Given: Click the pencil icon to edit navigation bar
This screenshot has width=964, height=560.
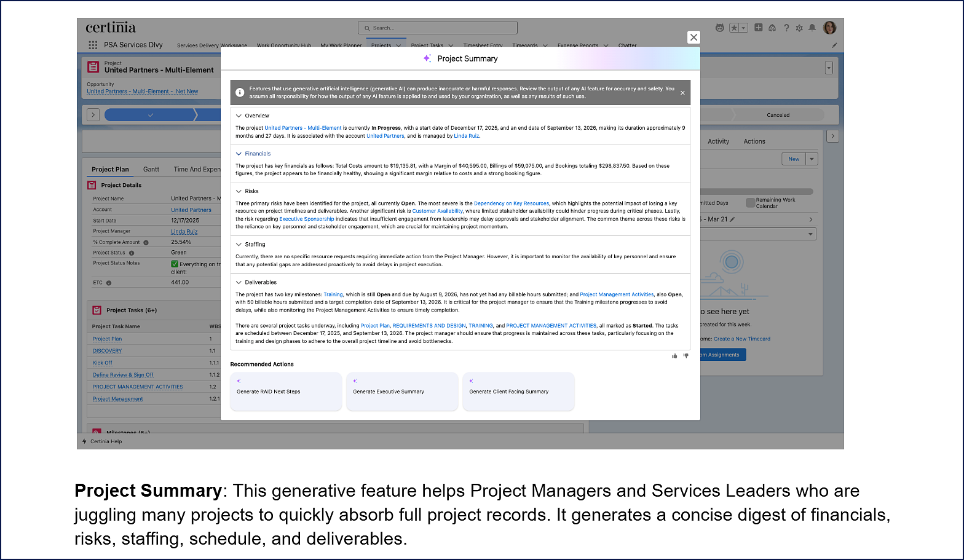Looking at the screenshot, I should [x=834, y=45].
